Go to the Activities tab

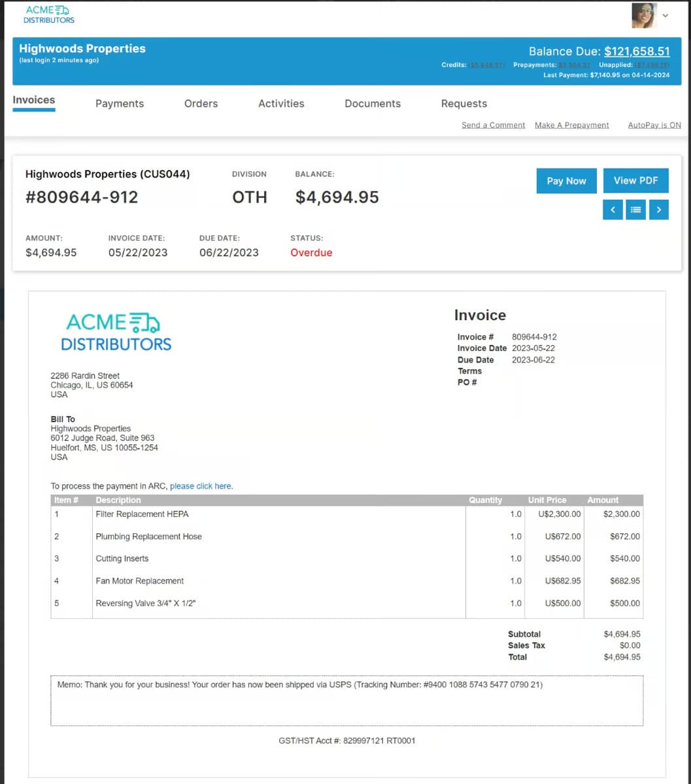point(281,103)
